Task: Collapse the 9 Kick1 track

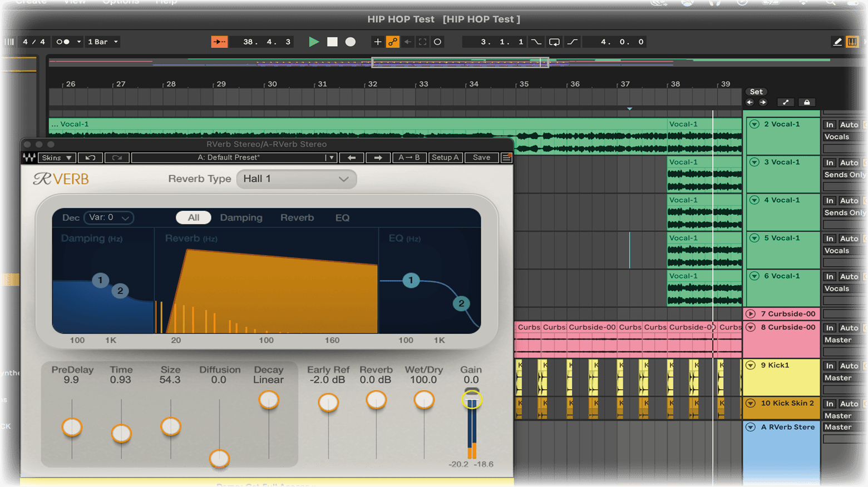Action: click(x=751, y=365)
